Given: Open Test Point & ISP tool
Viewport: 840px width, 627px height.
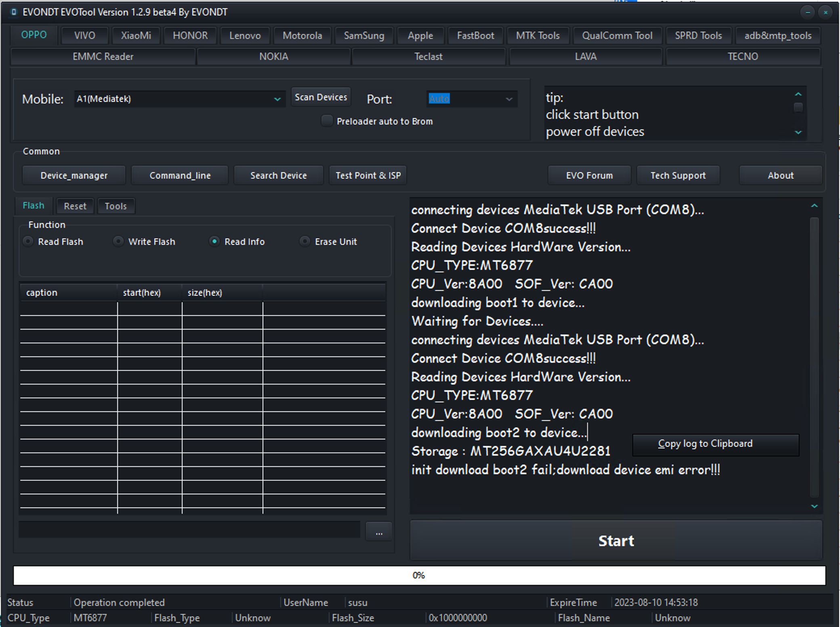Looking at the screenshot, I should coord(367,175).
